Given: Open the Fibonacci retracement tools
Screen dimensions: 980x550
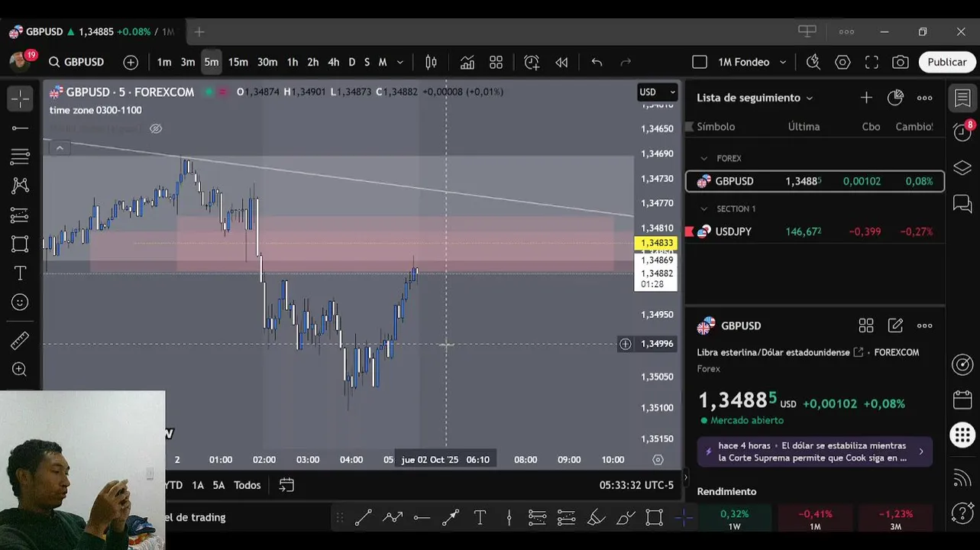Looking at the screenshot, I should pyautogui.click(x=20, y=157).
